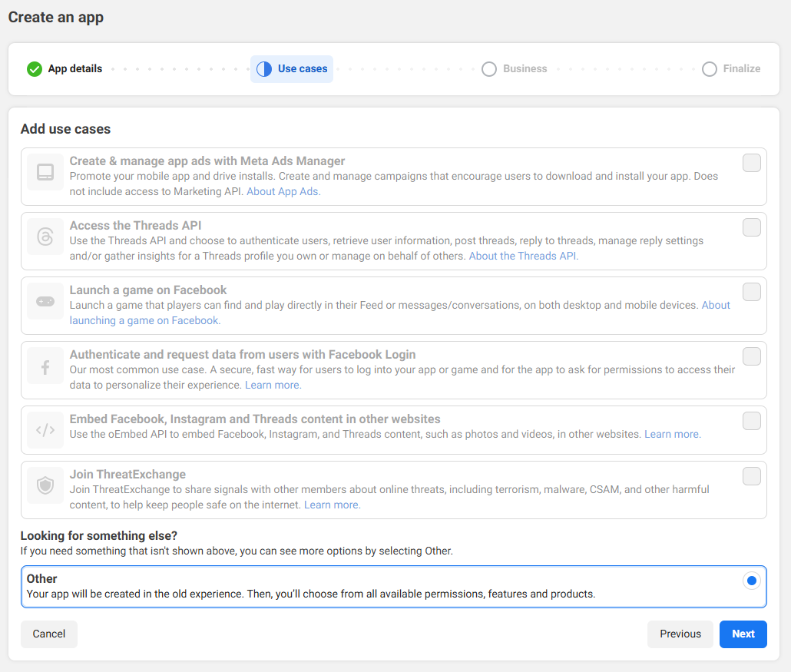
Task: Go to the App details step
Action: [x=65, y=69]
